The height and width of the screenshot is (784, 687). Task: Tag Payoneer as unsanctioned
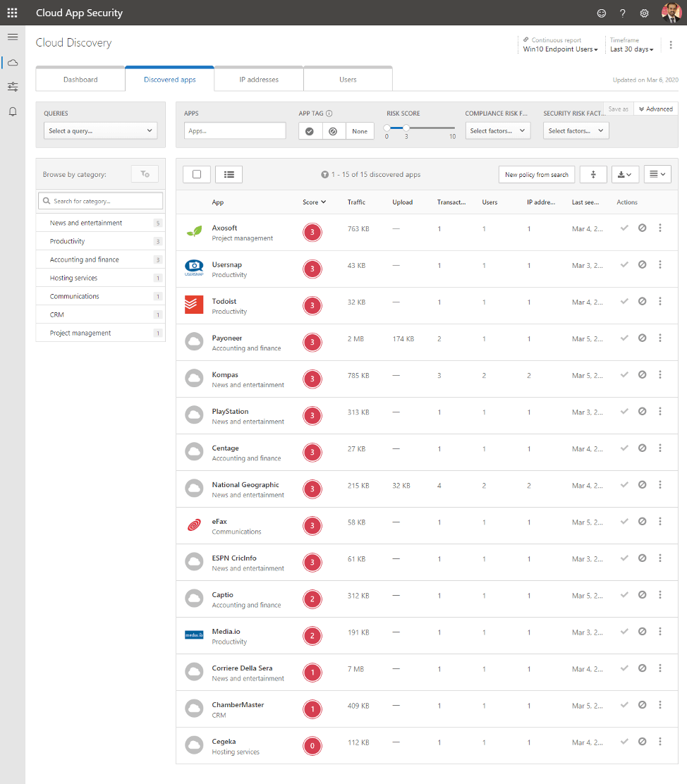tap(643, 338)
